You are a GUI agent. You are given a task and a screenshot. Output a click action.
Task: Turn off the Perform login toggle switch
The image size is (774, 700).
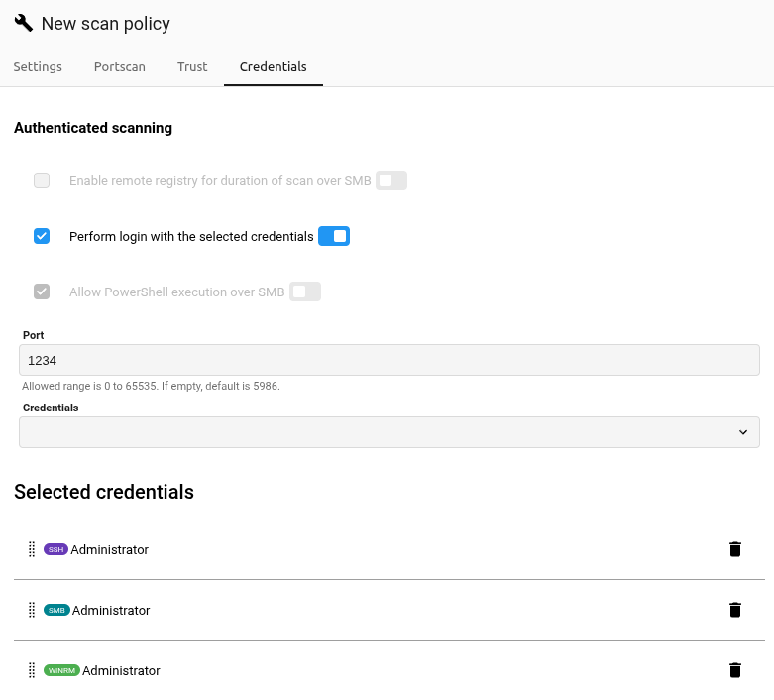click(x=334, y=236)
